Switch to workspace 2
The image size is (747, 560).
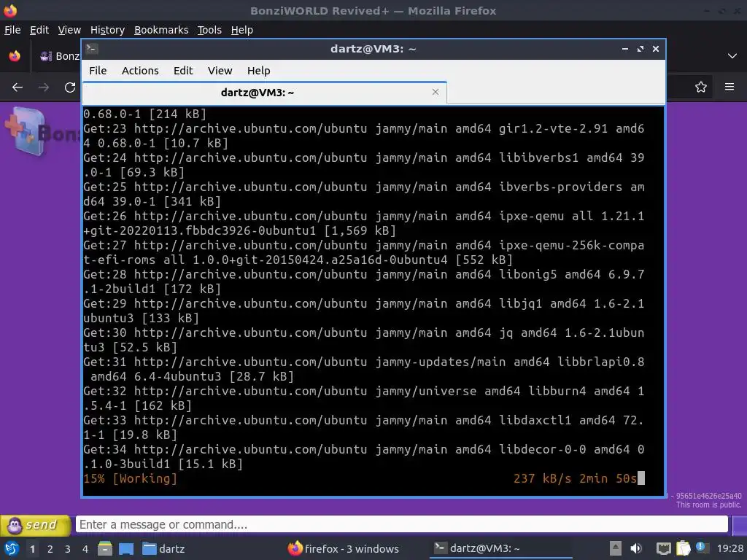click(x=50, y=549)
